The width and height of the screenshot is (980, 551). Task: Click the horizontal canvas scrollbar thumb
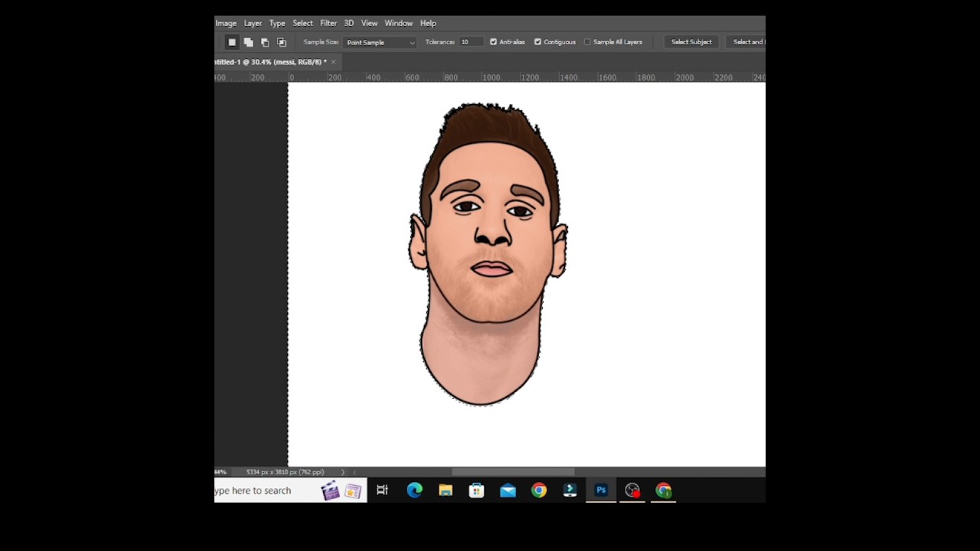click(512, 472)
